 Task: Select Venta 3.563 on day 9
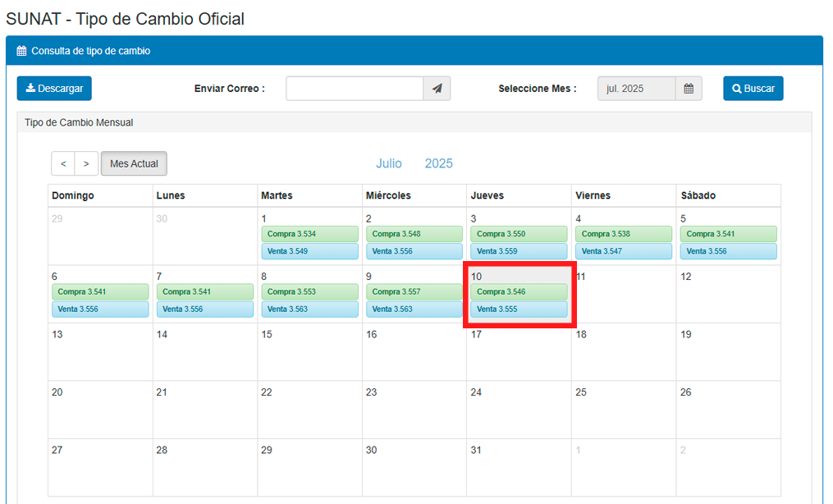tap(414, 309)
